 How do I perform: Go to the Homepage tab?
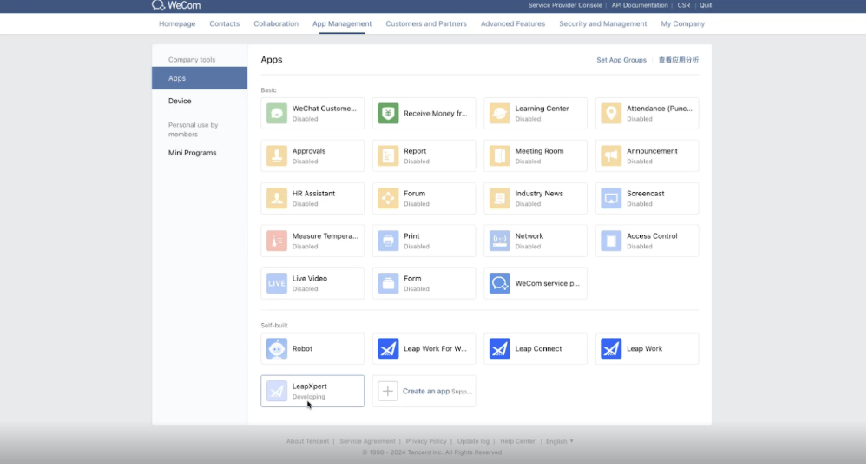(x=177, y=23)
